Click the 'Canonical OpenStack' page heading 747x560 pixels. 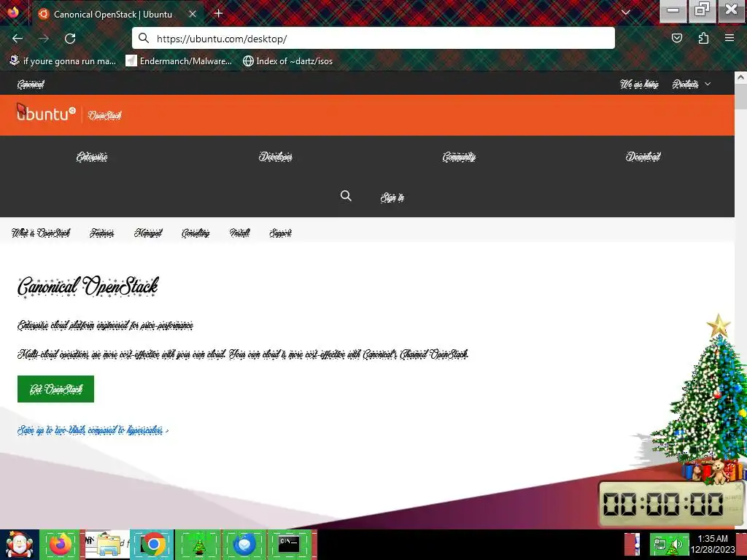(x=88, y=286)
